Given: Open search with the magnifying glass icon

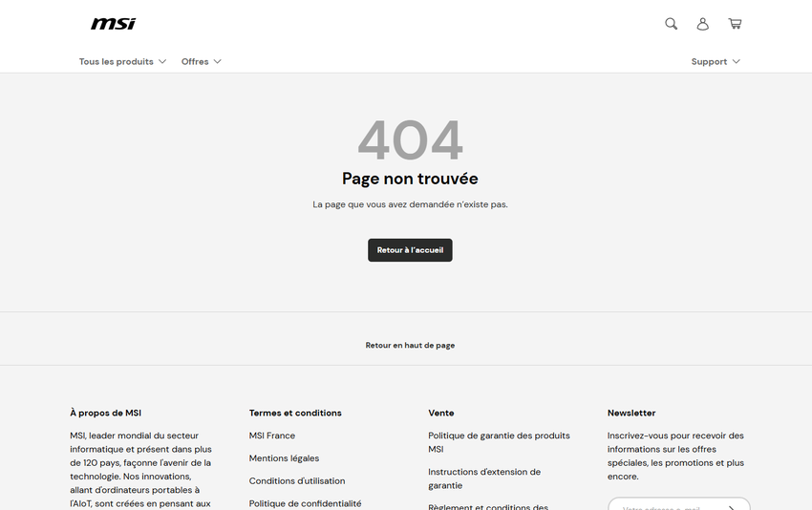Looking at the screenshot, I should 671,24.
